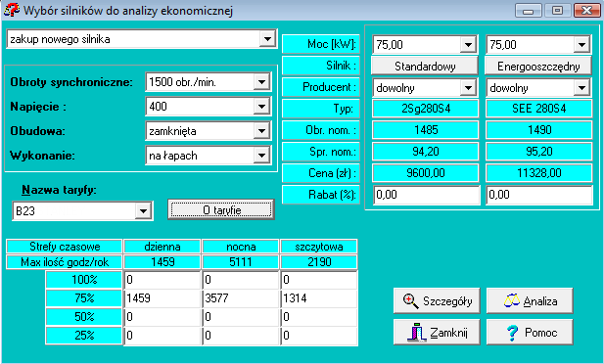
Task: Click the Rabat field for standard motor
Action: click(x=427, y=195)
